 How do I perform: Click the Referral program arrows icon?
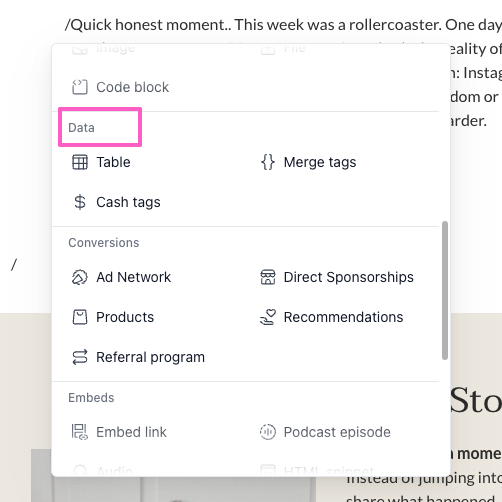click(80, 357)
